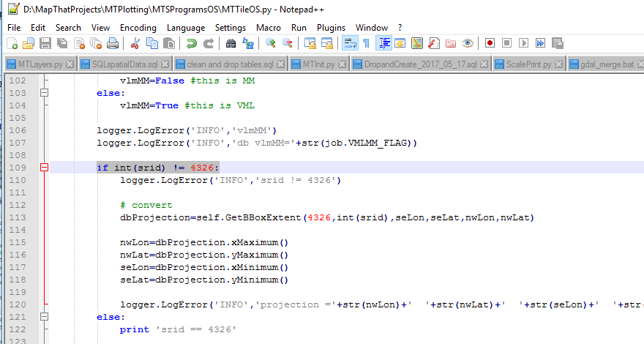Open the View menu
Image resolution: width=644 pixels, height=344 pixels.
click(x=100, y=28)
